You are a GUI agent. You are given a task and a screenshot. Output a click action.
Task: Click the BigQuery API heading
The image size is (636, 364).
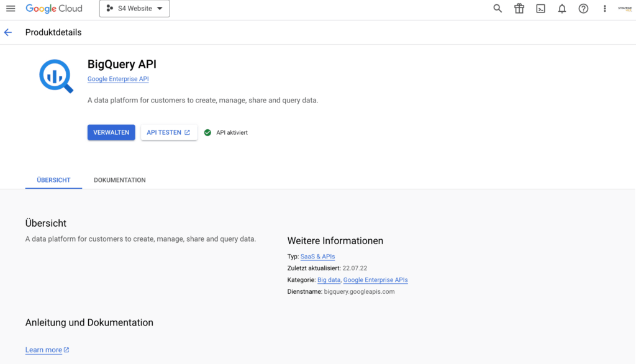point(122,64)
